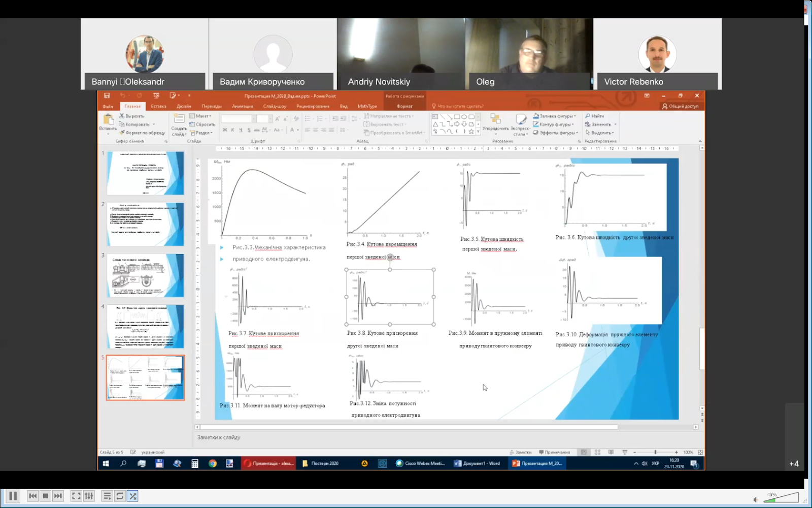Select slide 3 thumbnail
The image size is (812, 508).
click(145, 275)
